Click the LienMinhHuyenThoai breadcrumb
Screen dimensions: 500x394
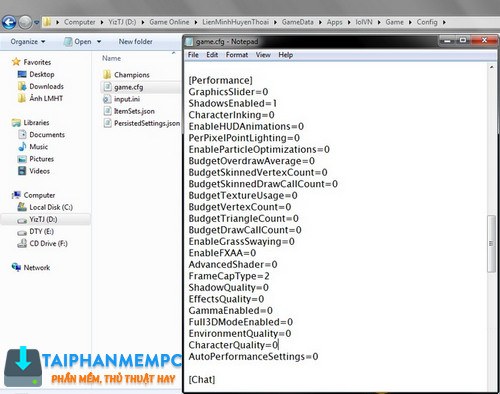tap(235, 22)
